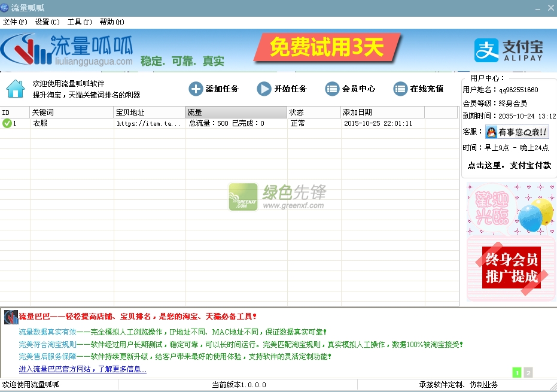Screen dimensions: 557x392
Task: Click the 时间：早上9点 - 晚上24点 text
Action: tap(506, 147)
